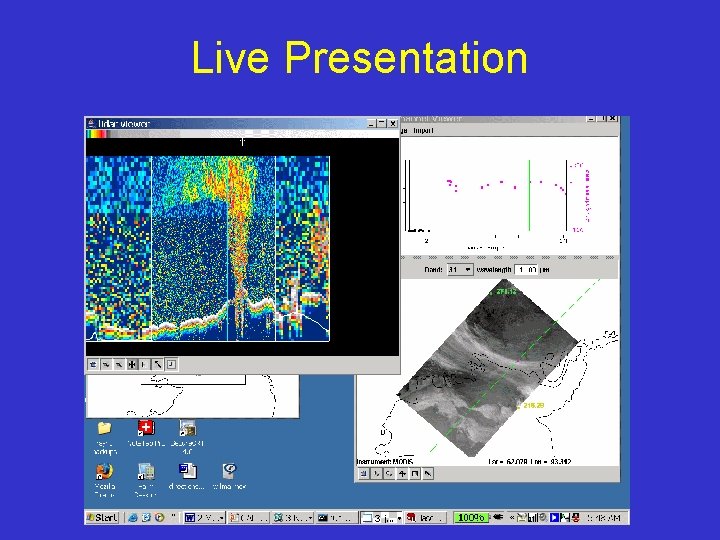The image size is (720, 540).
Task: Click the green vertical wavelength marker in spectrum plot
Action: click(x=529, y=195)
